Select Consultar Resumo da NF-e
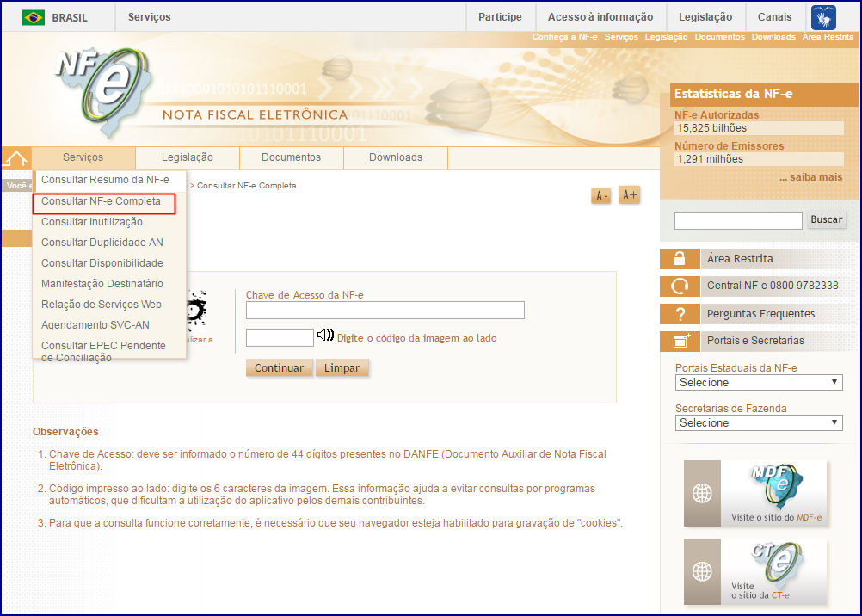 point(106,180)
